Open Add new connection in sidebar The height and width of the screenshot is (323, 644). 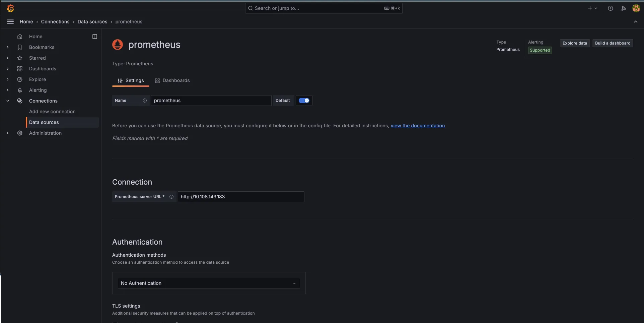(x=52, y=112)
